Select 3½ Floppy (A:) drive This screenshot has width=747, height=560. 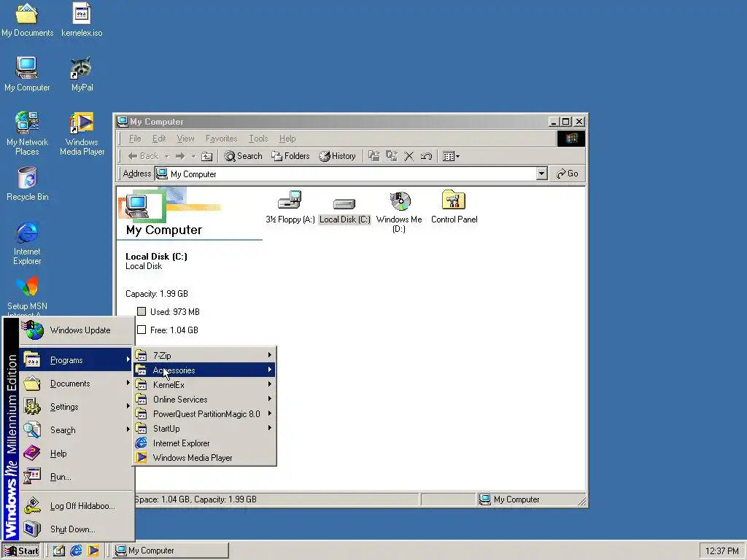click(x=290, y=207)
